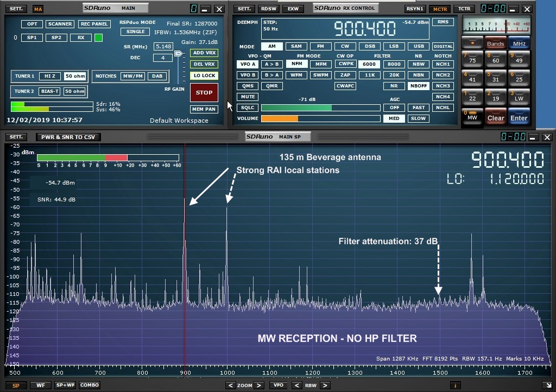
Task: Open the REC PANEL
Action: [x=94, y=24]
